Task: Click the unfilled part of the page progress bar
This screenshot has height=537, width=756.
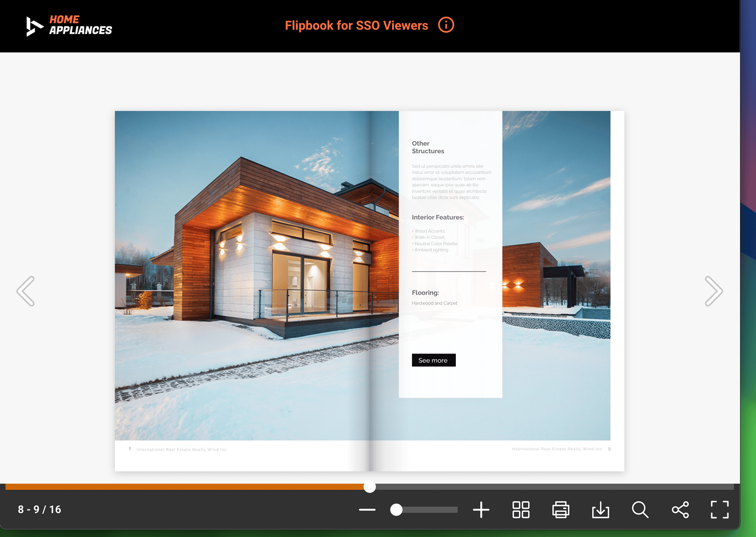Action: click(x=550, y=486)
